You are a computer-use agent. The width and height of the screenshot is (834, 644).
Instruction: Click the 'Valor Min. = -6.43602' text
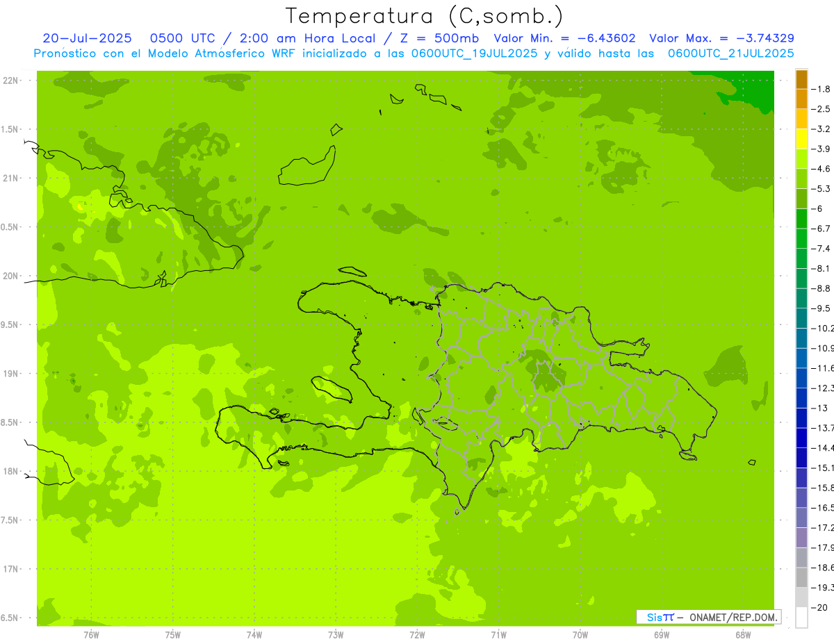[x=564, y=38]
